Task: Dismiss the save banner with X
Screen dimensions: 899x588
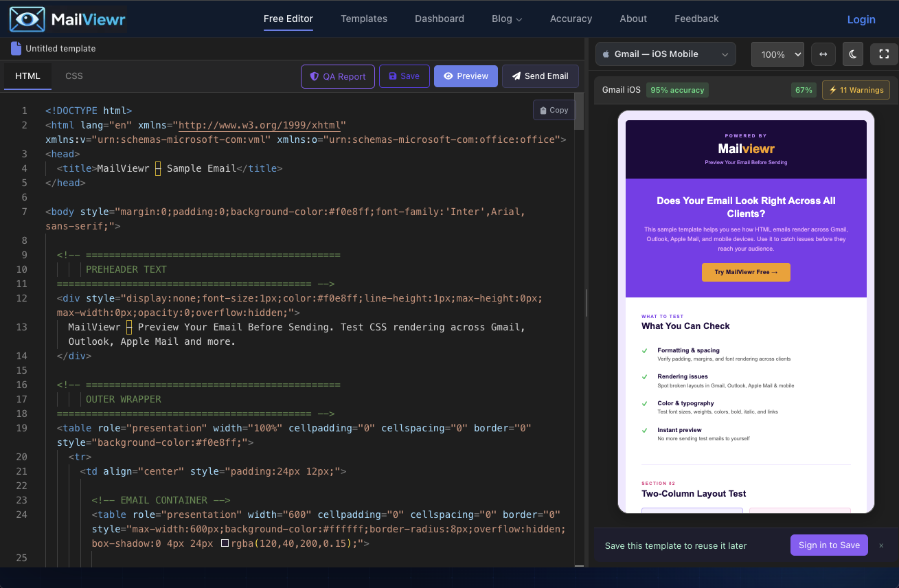Action: (x=881, y=545)
